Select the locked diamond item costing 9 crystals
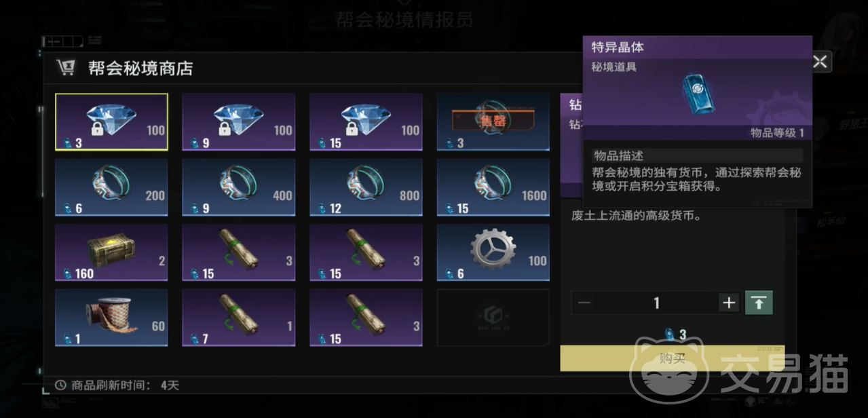868x418 pixels. (239, 122)
